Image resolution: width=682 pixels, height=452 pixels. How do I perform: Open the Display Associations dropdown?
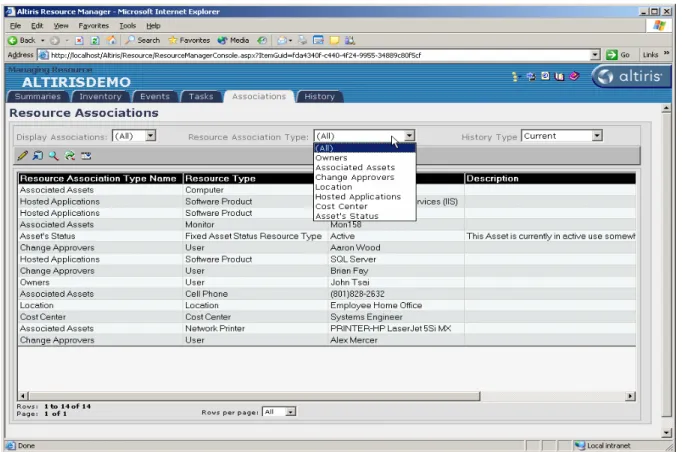(150, 136)
